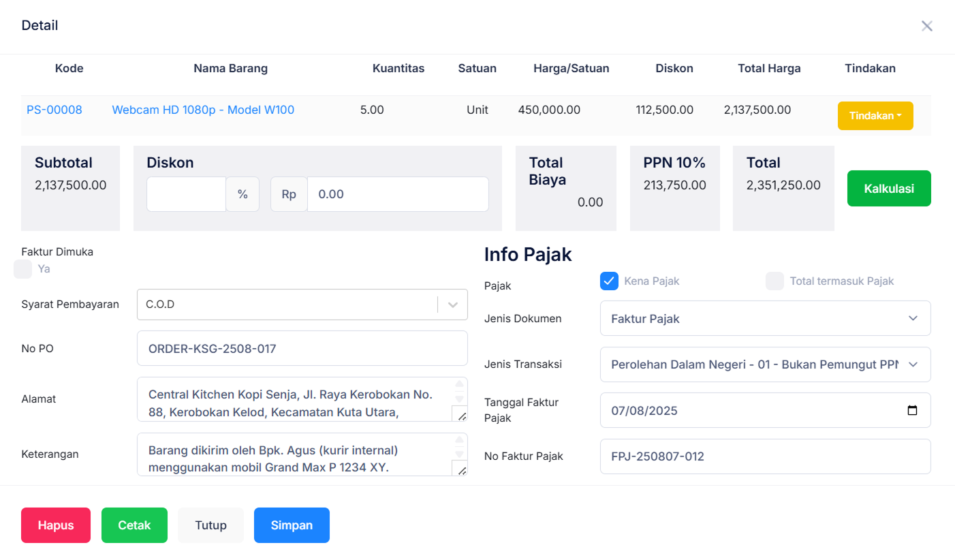Click the green Kalkulasi button

[x=889, y=188]
